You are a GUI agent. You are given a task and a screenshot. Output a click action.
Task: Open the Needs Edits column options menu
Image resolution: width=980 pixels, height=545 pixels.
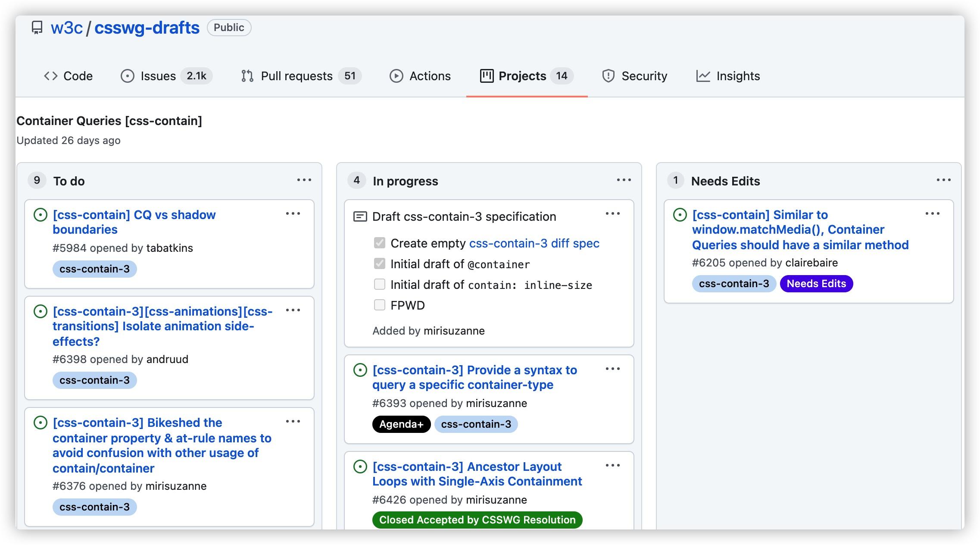(943, 180)
